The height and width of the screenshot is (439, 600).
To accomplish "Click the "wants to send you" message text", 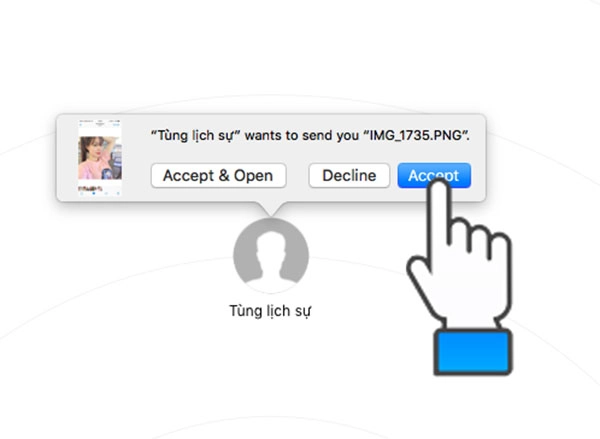I will tap(302, 135).
